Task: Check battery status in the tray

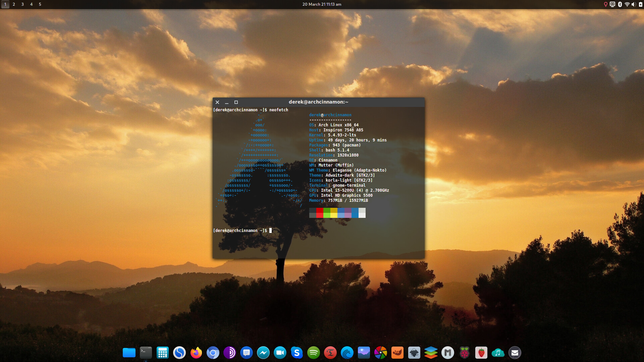Action: [641, 4]
